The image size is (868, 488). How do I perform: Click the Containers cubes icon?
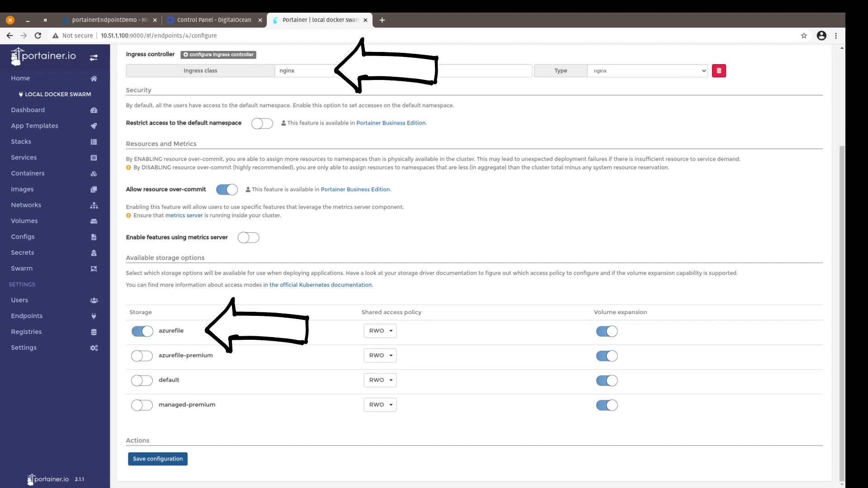(x=94, y=174)
